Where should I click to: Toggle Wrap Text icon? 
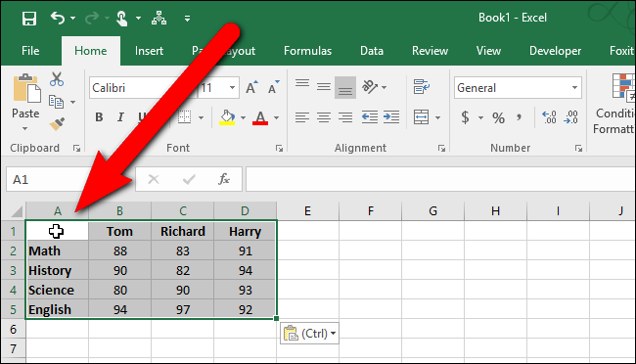click(422, 87)
